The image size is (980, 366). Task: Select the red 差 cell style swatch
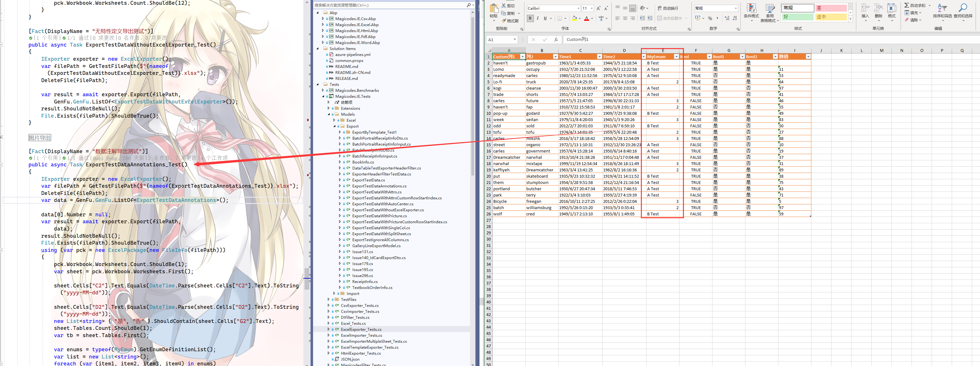(831, 8)
